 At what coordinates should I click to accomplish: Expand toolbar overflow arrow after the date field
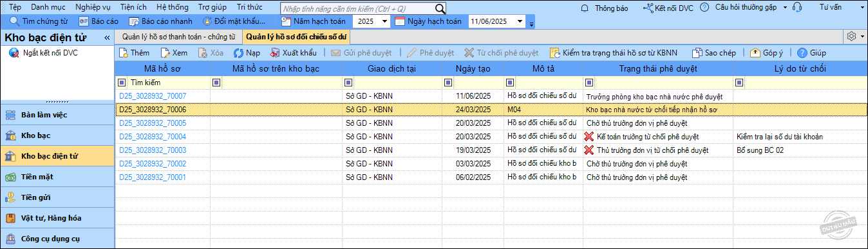531,24
